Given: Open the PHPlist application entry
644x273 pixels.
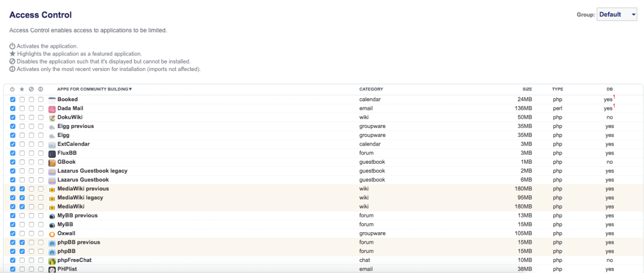Looking at the screenshot, I should click(67, 269).
